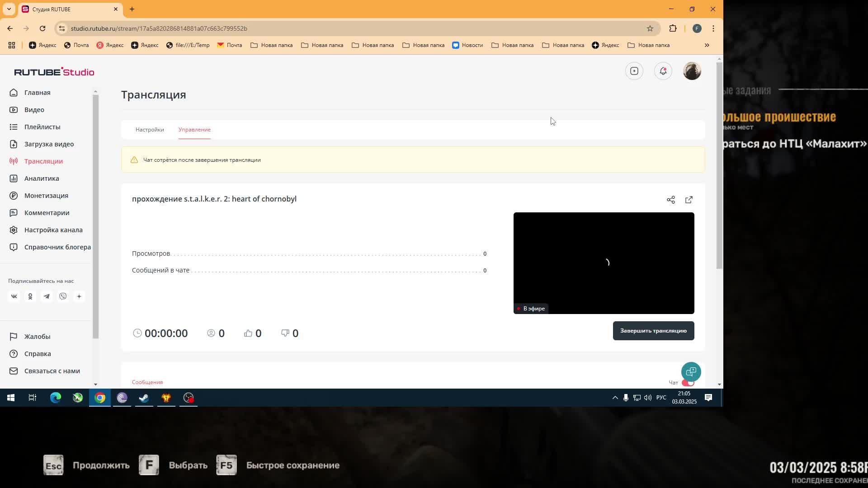Switch to the Настройки tab

[x=150, y=130]
